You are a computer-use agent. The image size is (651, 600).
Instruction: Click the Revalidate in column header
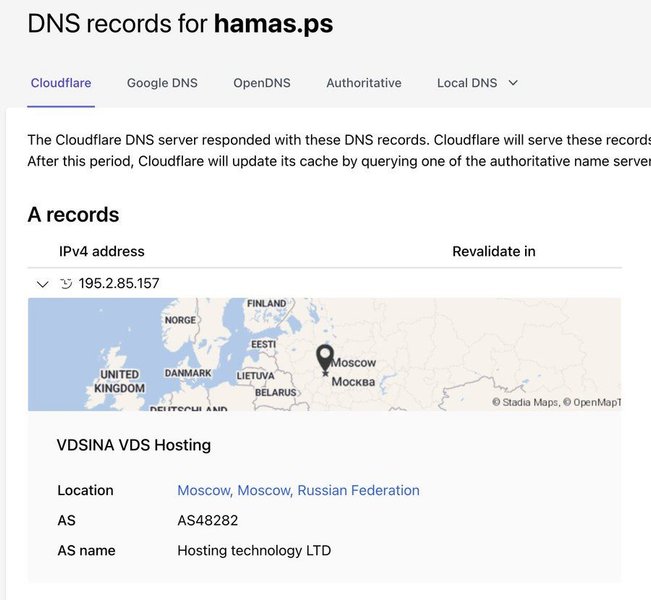(493, 251)
